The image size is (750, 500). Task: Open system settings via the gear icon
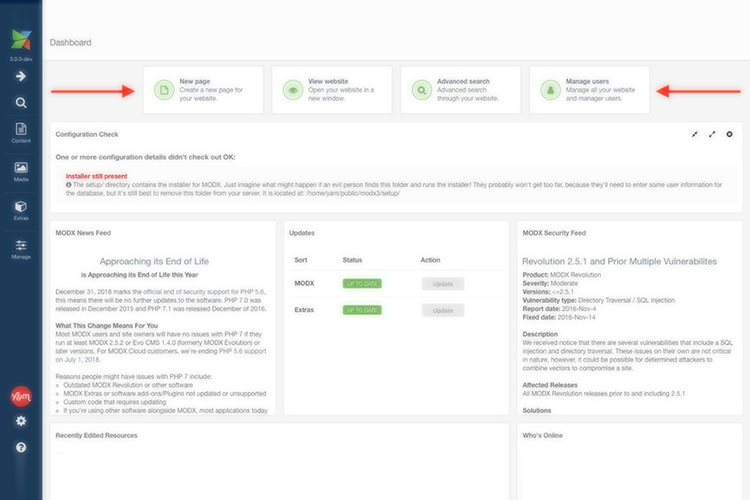click(20, 421)
